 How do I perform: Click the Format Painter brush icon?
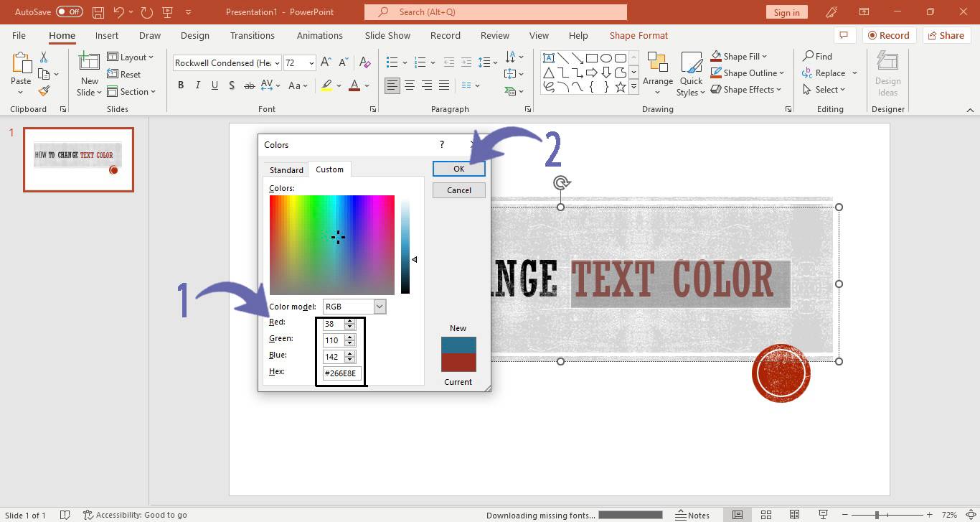(x=44, y=90)
